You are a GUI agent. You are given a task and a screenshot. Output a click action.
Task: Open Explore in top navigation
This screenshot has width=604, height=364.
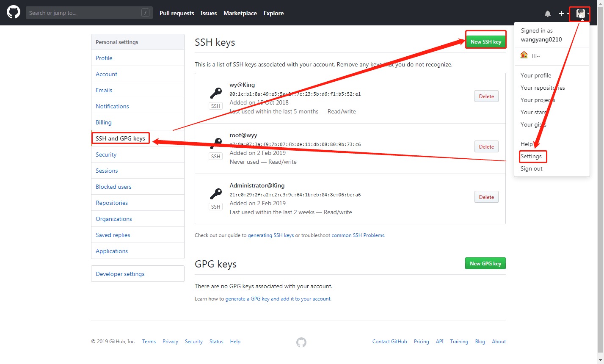click(x=273, y=13)
